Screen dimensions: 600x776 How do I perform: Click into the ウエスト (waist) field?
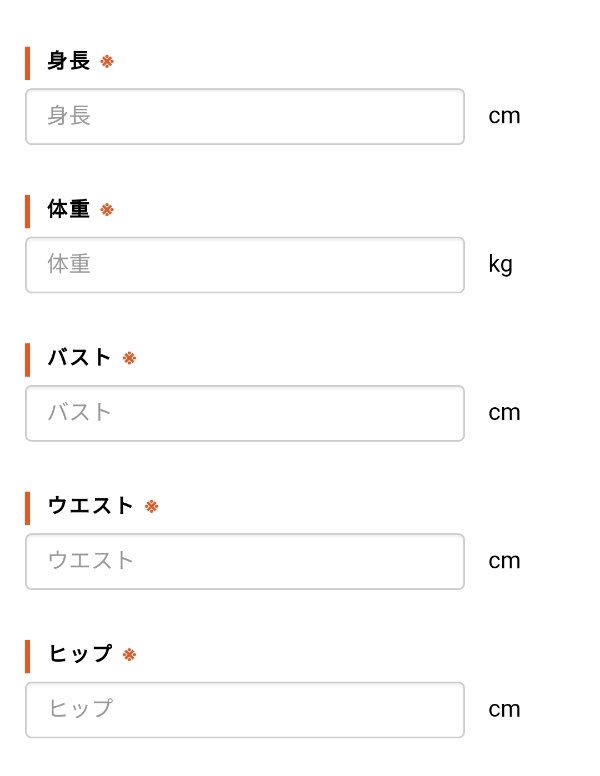point(245,561)
